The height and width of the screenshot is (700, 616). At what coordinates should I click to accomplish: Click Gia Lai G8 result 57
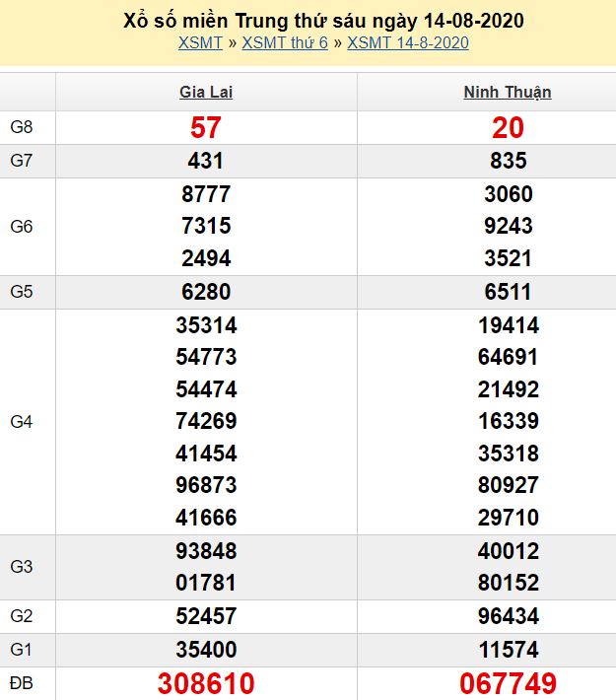point(206,127)
